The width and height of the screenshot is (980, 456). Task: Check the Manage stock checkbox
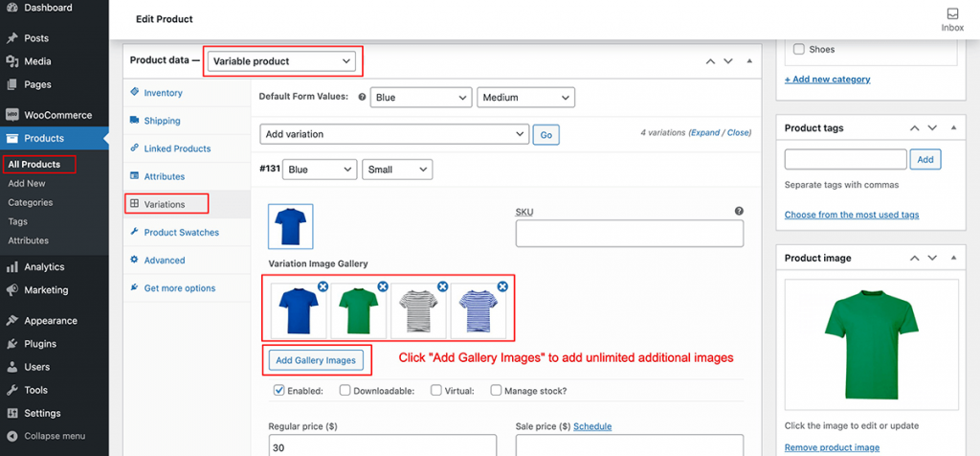click(x=496, y=390)
